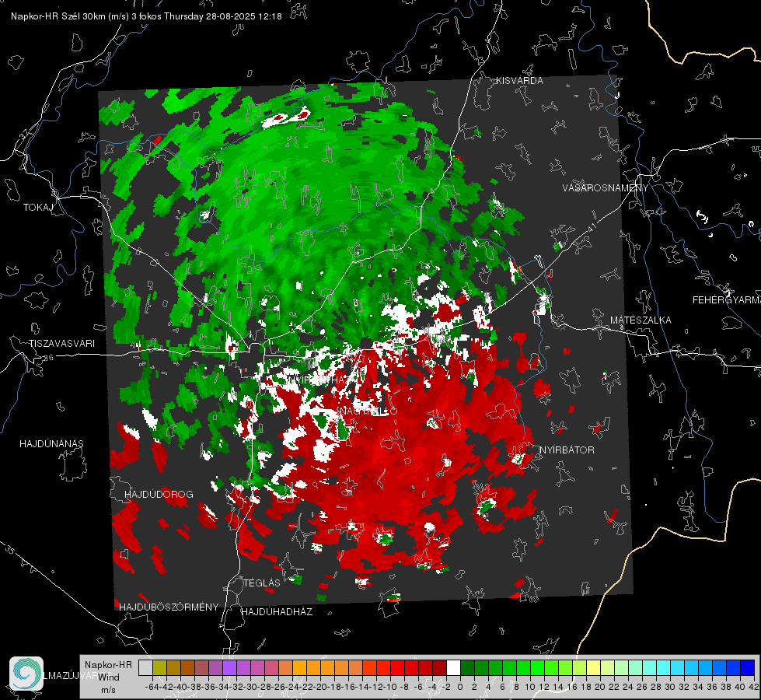
Task: Click the Napkor-HR legend title
Action: pyautogui.click(x=108, y=665)
